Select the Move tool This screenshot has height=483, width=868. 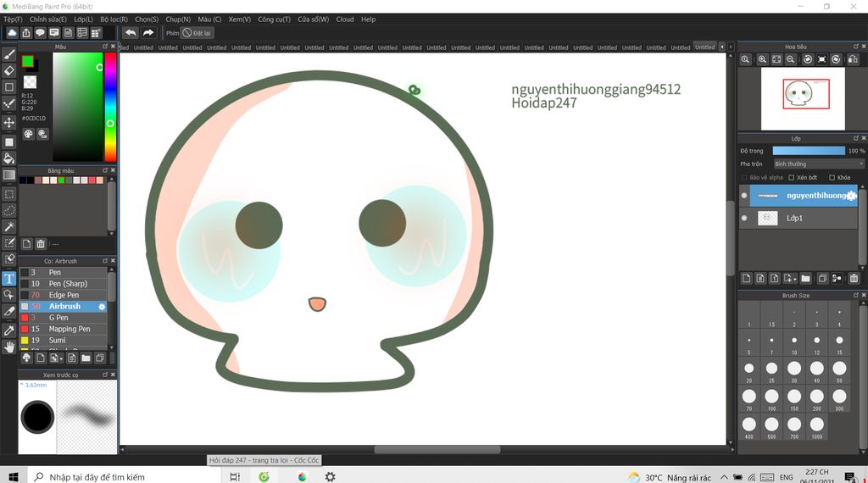[8, 122]
